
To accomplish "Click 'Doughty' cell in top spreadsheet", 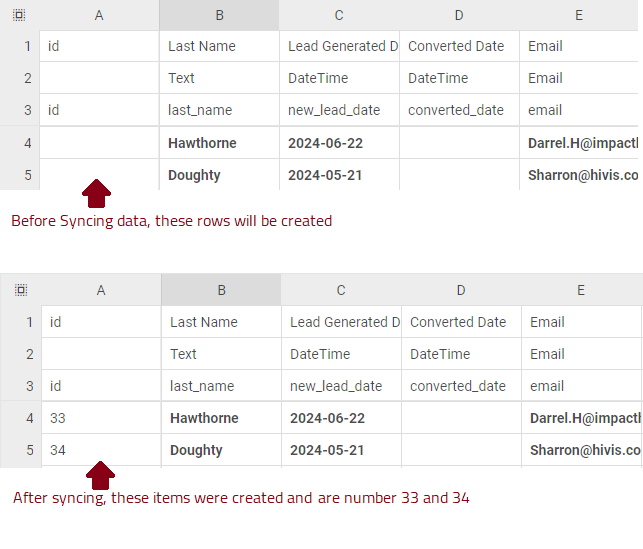I will point(219,175).
